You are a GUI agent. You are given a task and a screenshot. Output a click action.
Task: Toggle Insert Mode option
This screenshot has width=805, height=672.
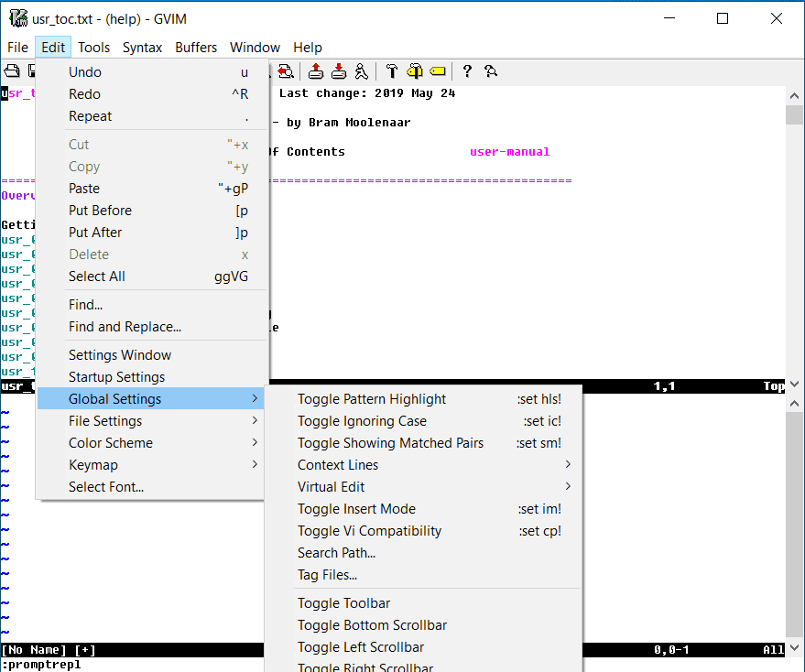pos(424,509)
